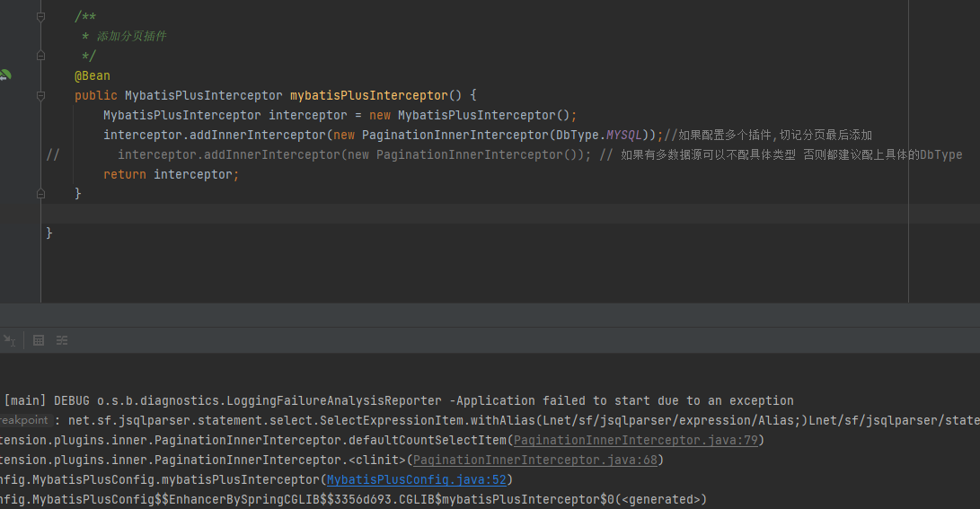This screenshot has height=509, width=980.
Task: Click the 'return interceptor;' statement
Action: point(172,174)
